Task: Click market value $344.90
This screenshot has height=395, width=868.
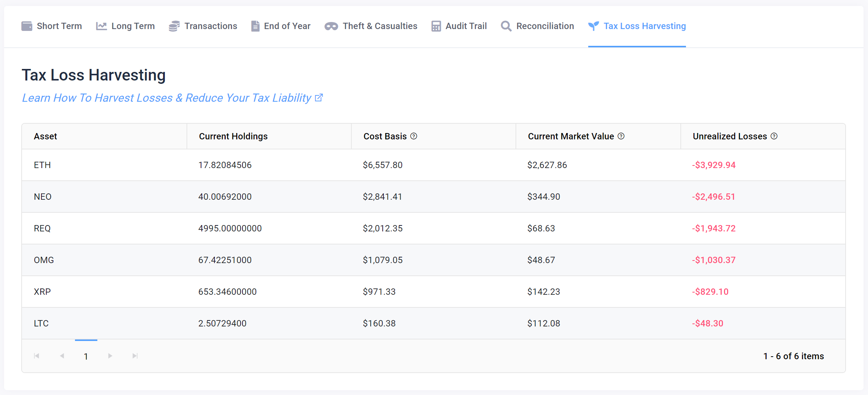Action: (543, 197)
